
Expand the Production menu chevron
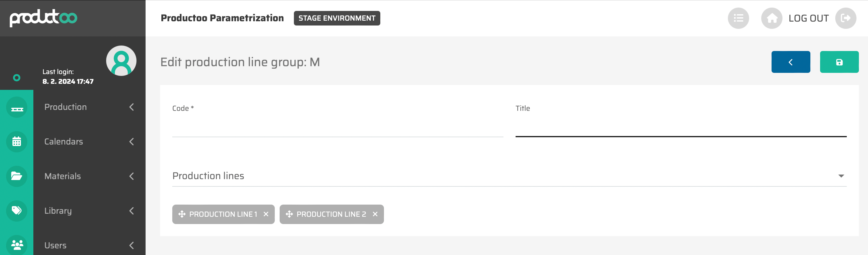pos(132,107)
